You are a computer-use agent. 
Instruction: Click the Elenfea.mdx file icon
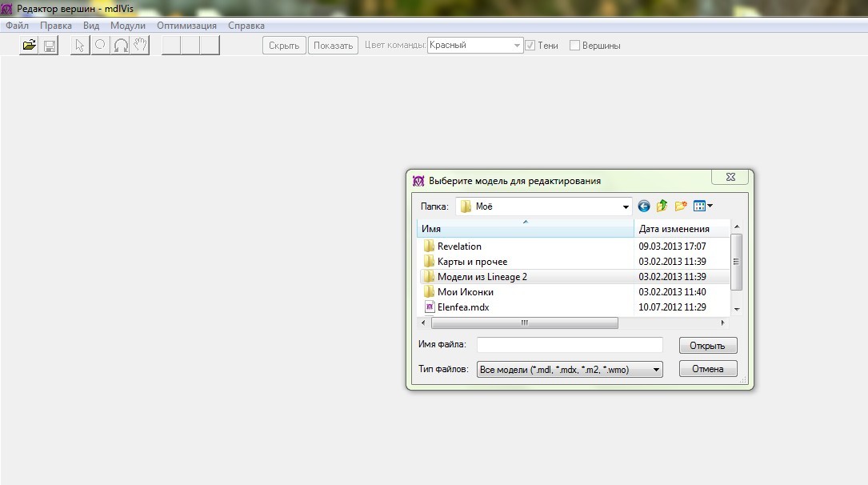pos(429,307)
